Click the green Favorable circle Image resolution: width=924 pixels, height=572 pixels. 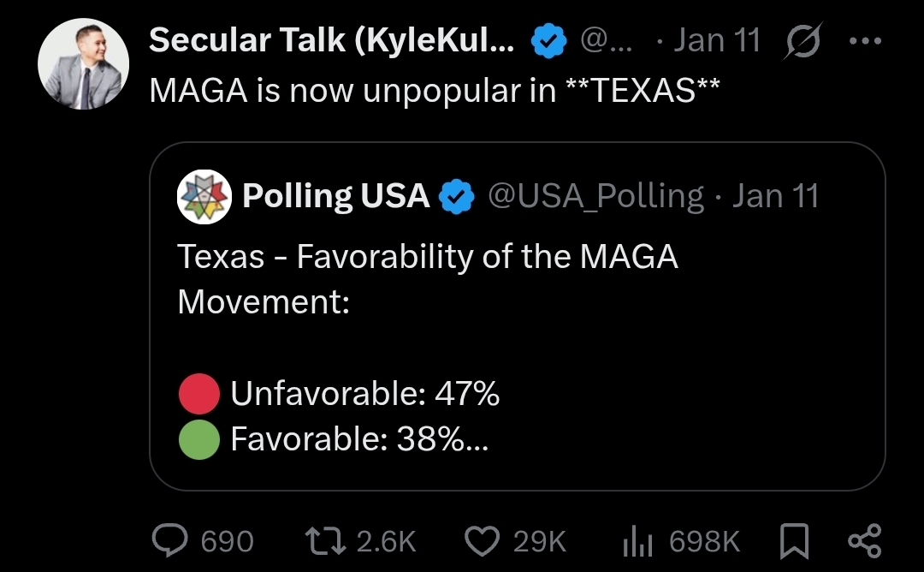click(x=199, y=439)
